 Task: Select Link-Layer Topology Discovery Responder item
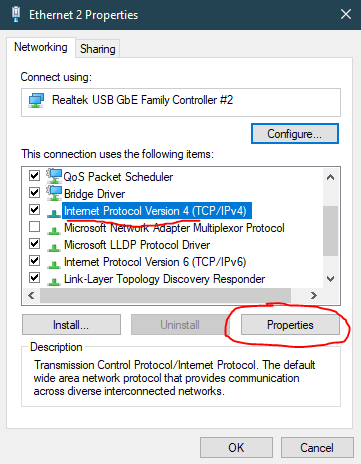pos(164,279)
